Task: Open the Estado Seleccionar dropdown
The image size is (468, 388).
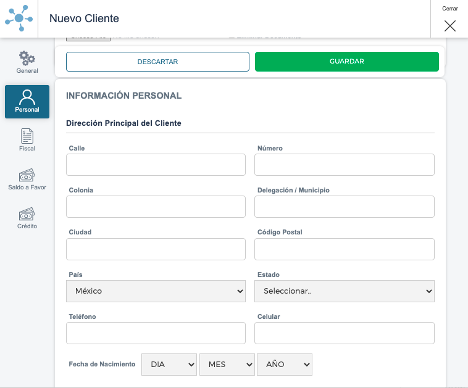Action: click(x=344, y=291)
